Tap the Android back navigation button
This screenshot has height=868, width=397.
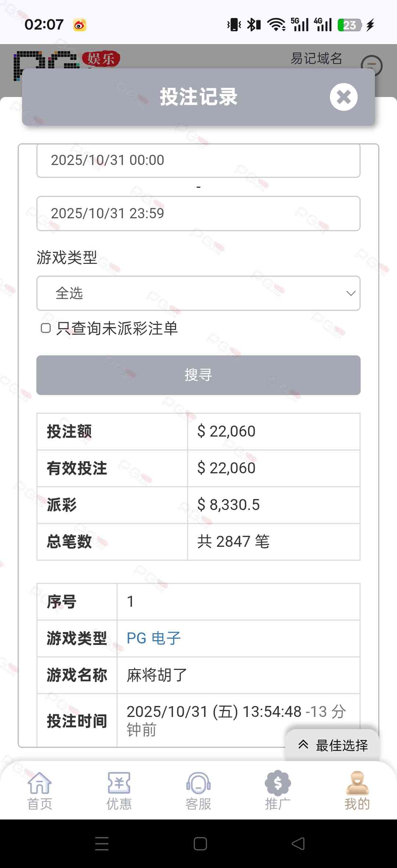click(298, 844)
